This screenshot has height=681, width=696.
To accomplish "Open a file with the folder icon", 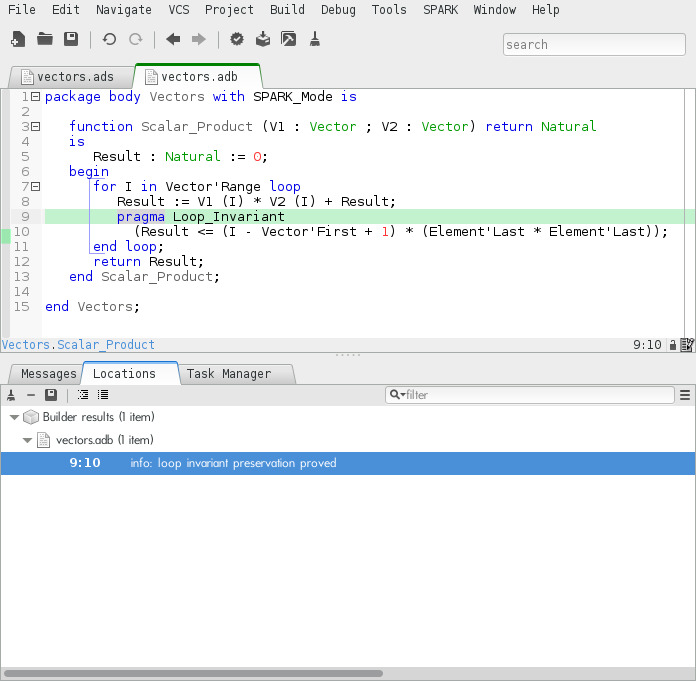I will pyautogui.click(x=45, y=40).
